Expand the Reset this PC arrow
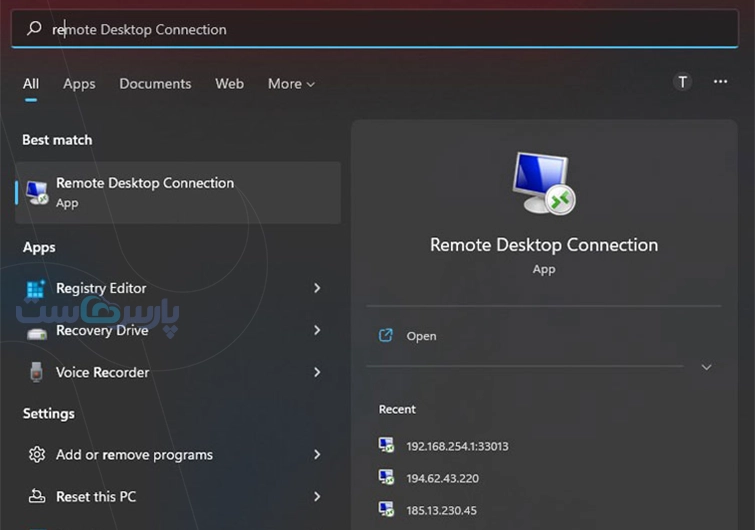Image resolution: width=755 pixels, height=530 pixels. pos(317,496)
